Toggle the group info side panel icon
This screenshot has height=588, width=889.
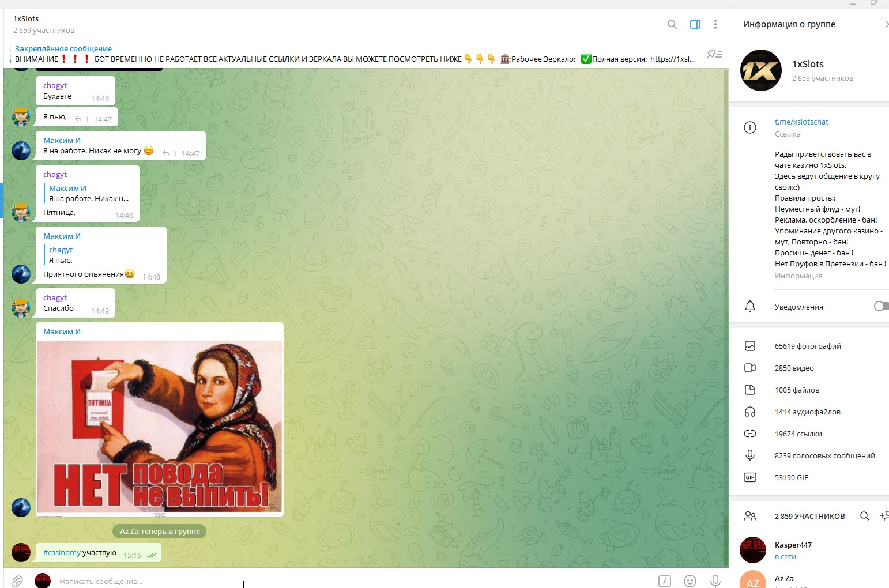pos(695,24)
